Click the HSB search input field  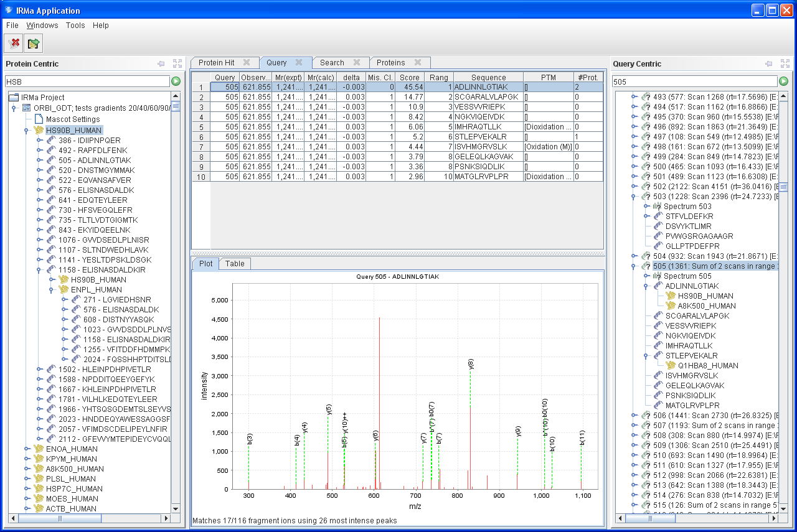point(87,82)
